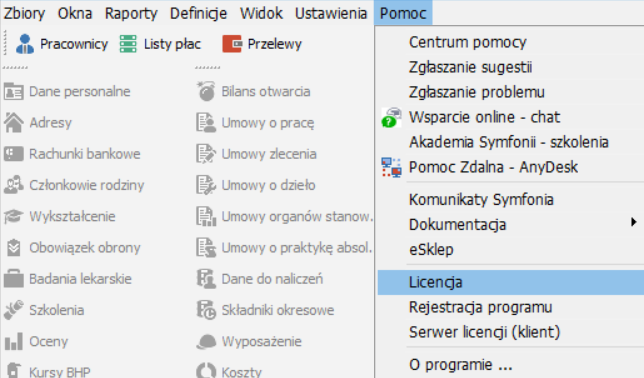Click the Rachunki bankowe icon
The image size is (644, 378).
tap(14, 154)
